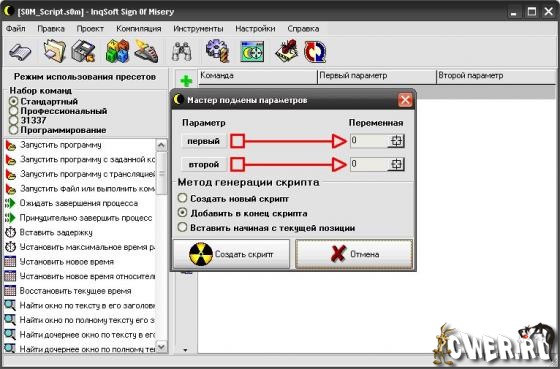Click the icon beside Принудительно завершить процесс
Image resolution: width=560 pixels, height=369 pixels.
(10, 218)
